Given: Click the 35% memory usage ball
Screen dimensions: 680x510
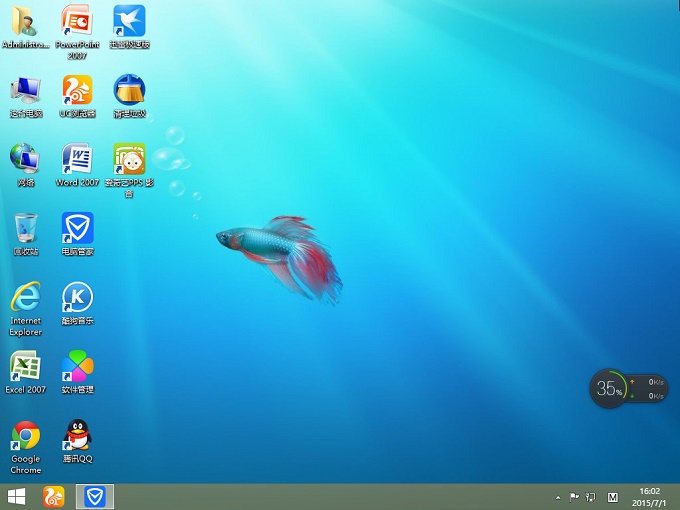Looking at the screenshot, I should click(x=609, y=388).
